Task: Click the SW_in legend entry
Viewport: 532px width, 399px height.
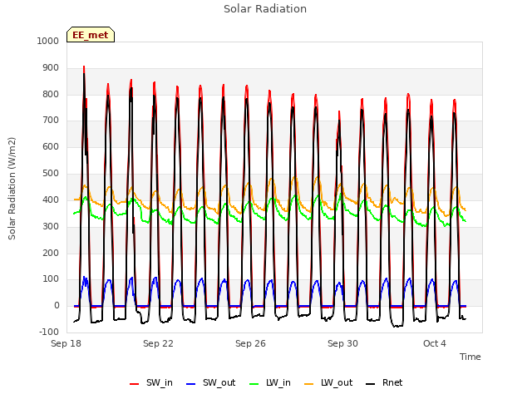Action: coord(151,383)
